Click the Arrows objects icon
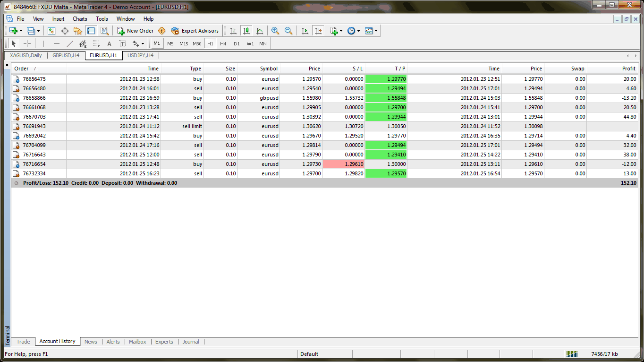The height and width of the screenshot is (362, 644). click(136, 43)
